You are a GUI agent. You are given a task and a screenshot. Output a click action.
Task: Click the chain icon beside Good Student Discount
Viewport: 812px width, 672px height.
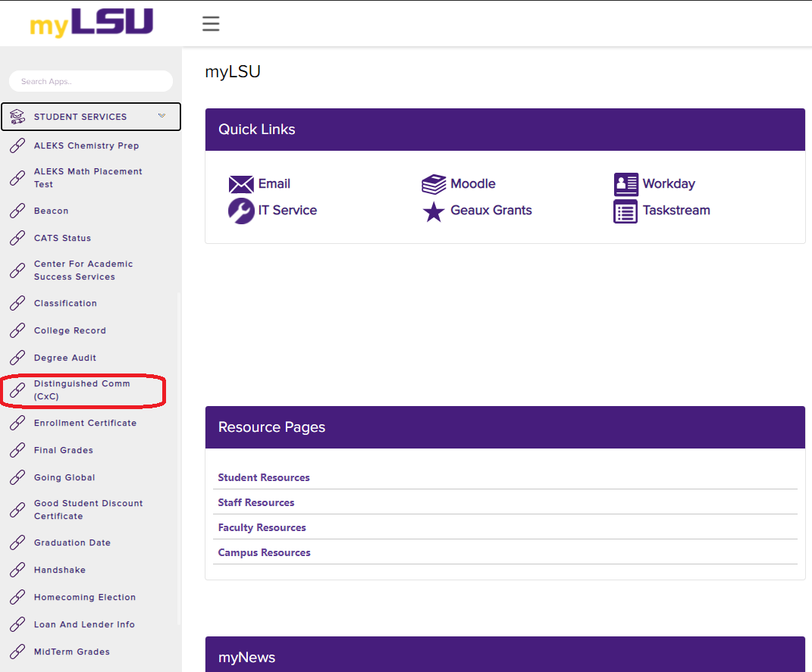[x=17, y=510]
